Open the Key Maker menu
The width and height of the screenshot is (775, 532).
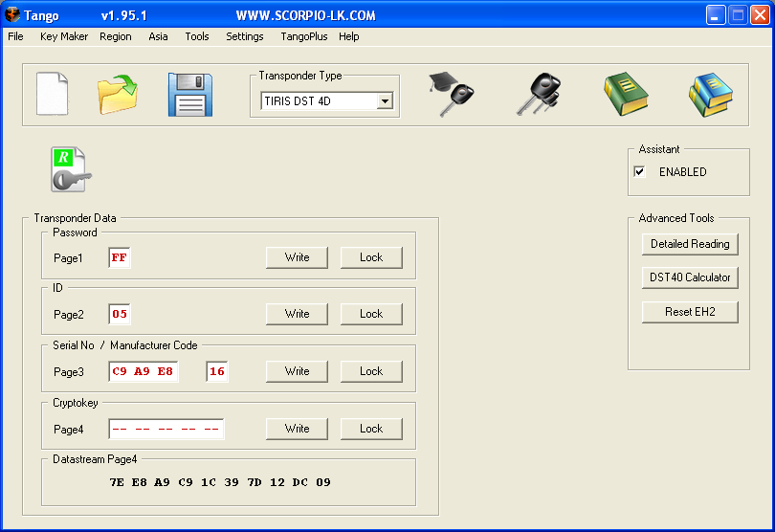coord(64,36)
